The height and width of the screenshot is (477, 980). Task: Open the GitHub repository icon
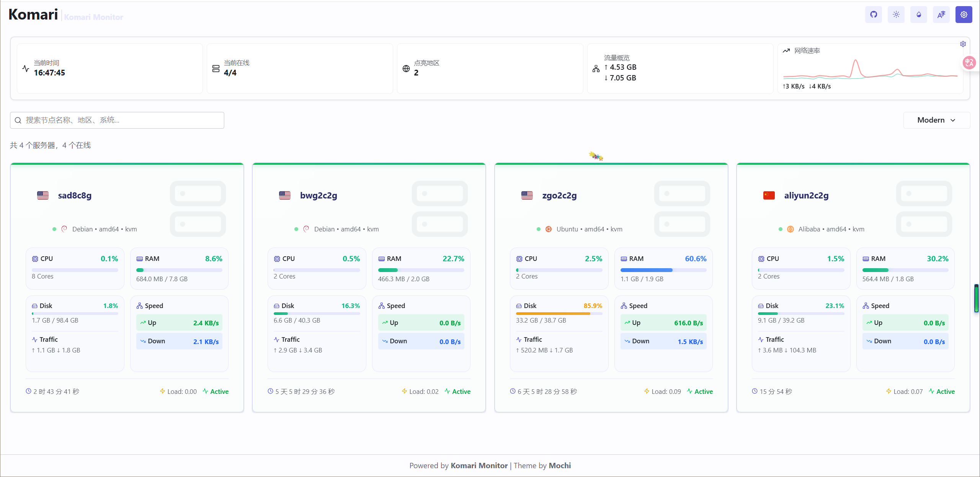click(x=873, y=15)
